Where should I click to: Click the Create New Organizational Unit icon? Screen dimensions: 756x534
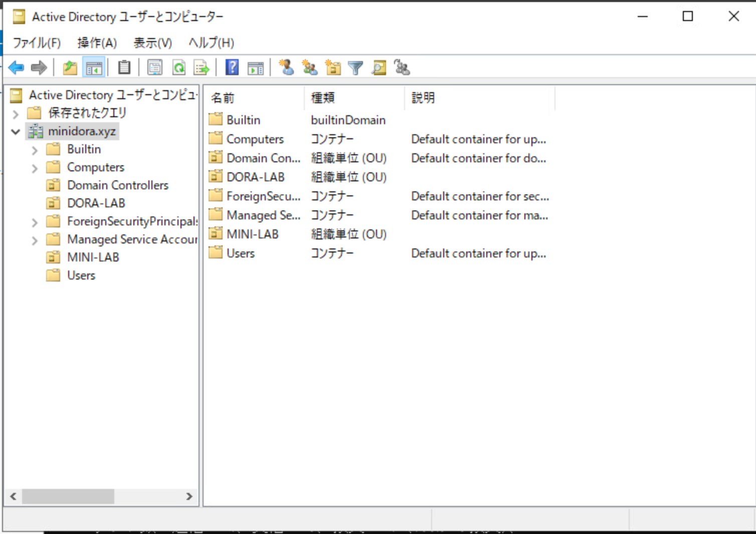click(333, 67)
